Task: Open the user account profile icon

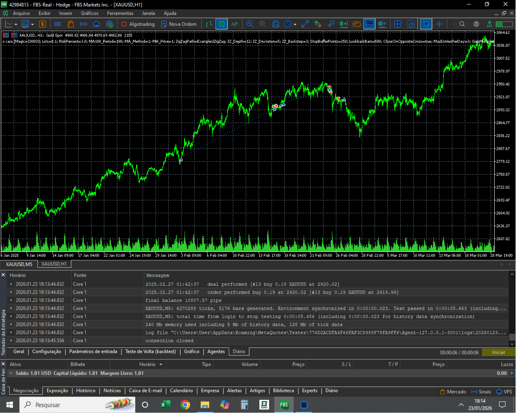Action: point(476,24)
